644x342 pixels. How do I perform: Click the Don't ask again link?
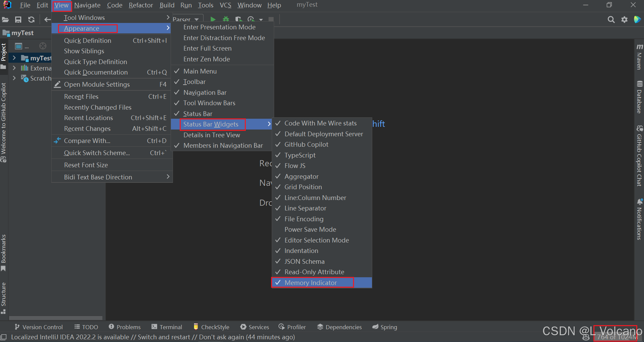pos(223,337)
